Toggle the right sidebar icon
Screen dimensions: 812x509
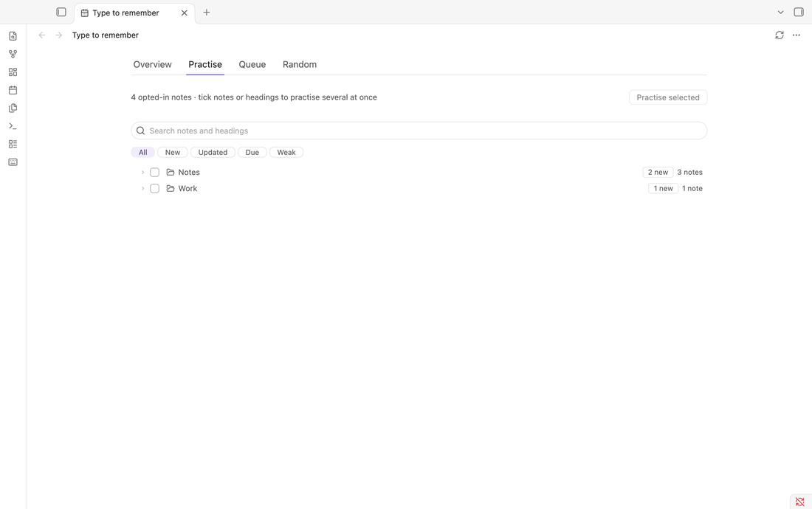(799, 12)
